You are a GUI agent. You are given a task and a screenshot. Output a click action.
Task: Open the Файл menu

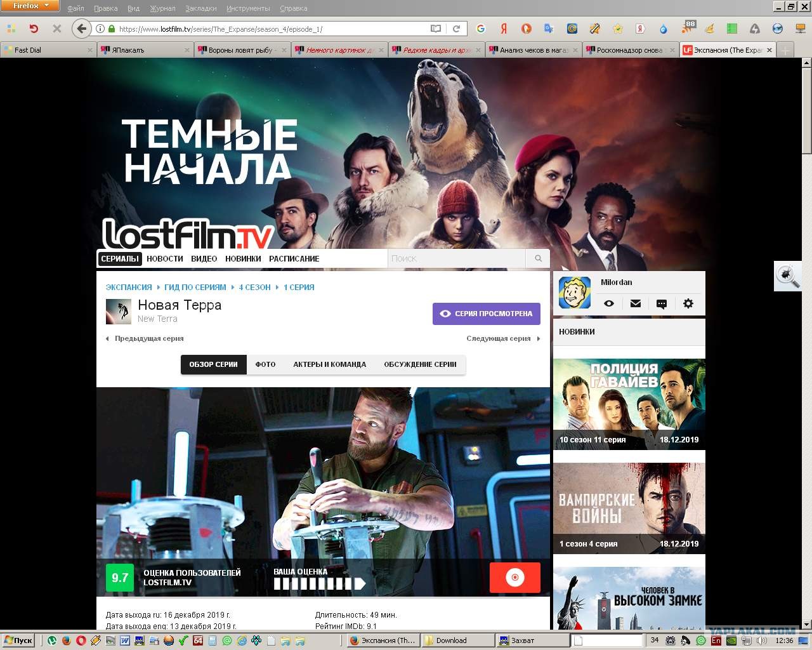click(x=75, y=8)
